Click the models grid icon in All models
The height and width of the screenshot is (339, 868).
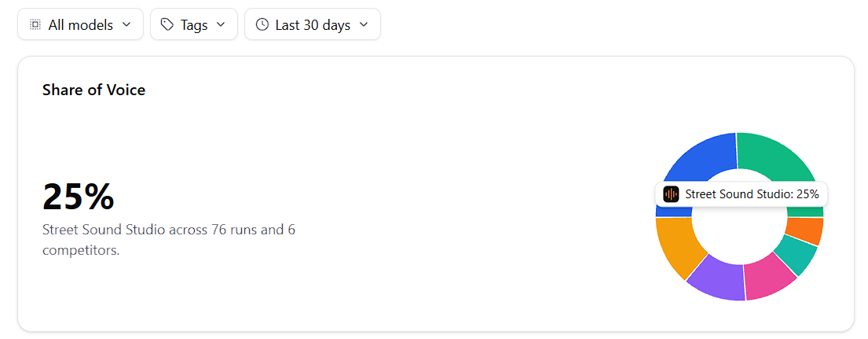point(35,24)
